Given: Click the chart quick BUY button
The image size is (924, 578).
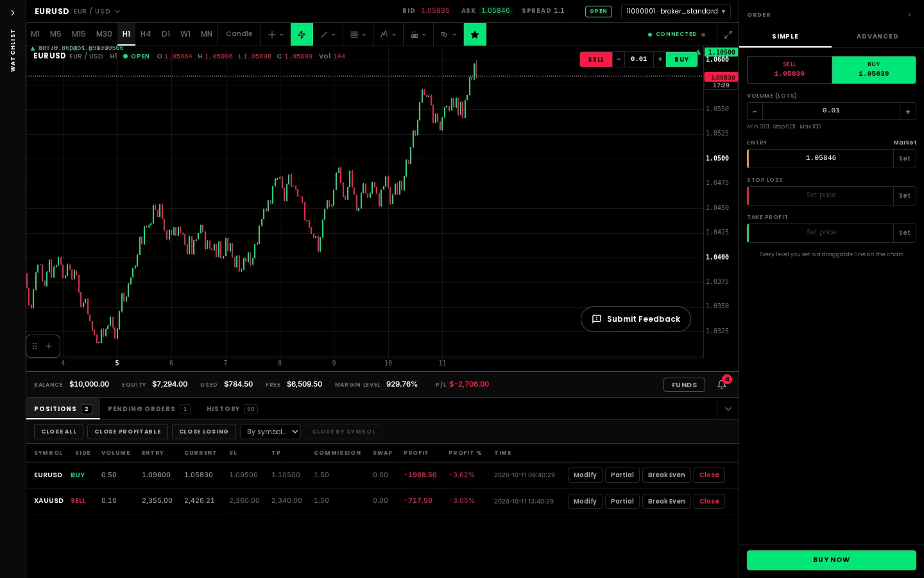Looking at the screenshot, I should click(x=681, y=60).
